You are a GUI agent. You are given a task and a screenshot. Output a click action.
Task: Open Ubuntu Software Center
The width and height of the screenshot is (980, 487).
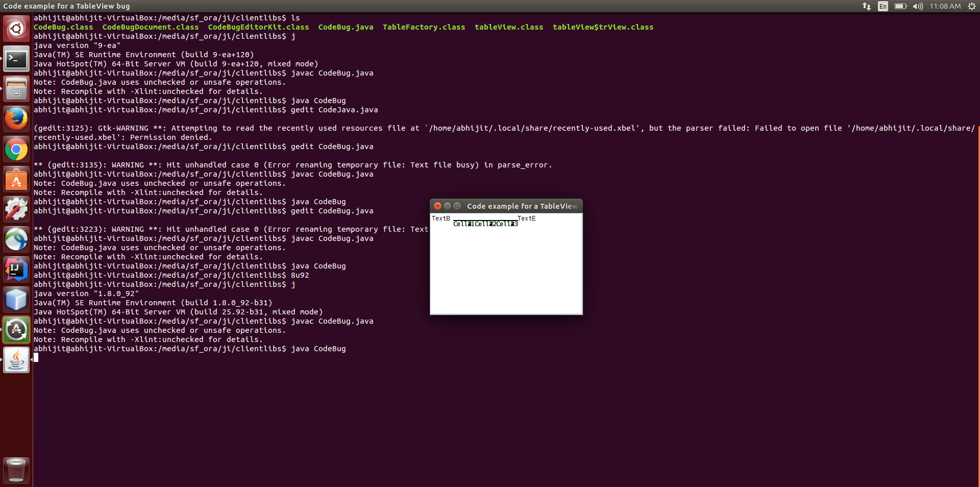pos(16,180)
